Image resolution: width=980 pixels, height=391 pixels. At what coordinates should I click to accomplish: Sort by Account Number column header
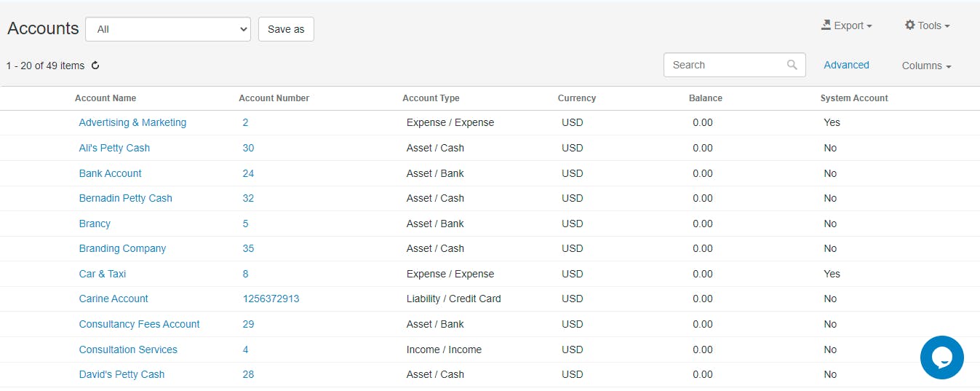[x=274, y=98]
